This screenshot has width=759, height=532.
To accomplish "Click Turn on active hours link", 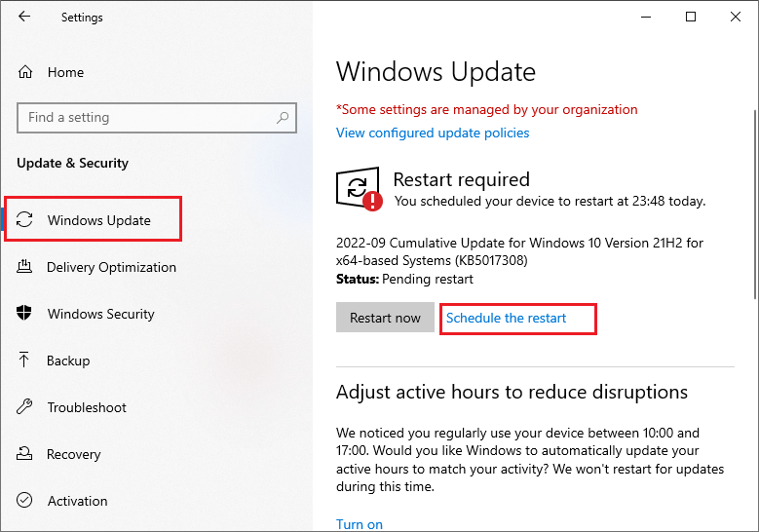I will point(360,524).
